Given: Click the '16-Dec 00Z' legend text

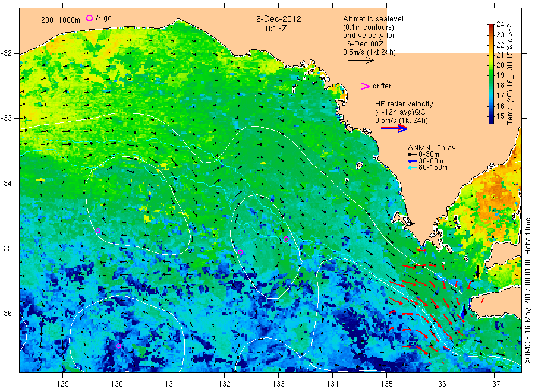Looking at the screenshot, I should (363, 44).
